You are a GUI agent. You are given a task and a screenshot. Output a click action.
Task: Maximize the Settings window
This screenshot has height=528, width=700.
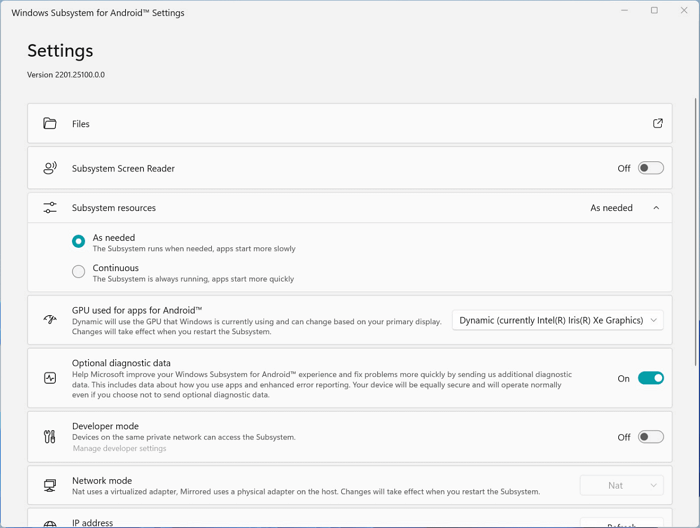(x=654, y=11)
